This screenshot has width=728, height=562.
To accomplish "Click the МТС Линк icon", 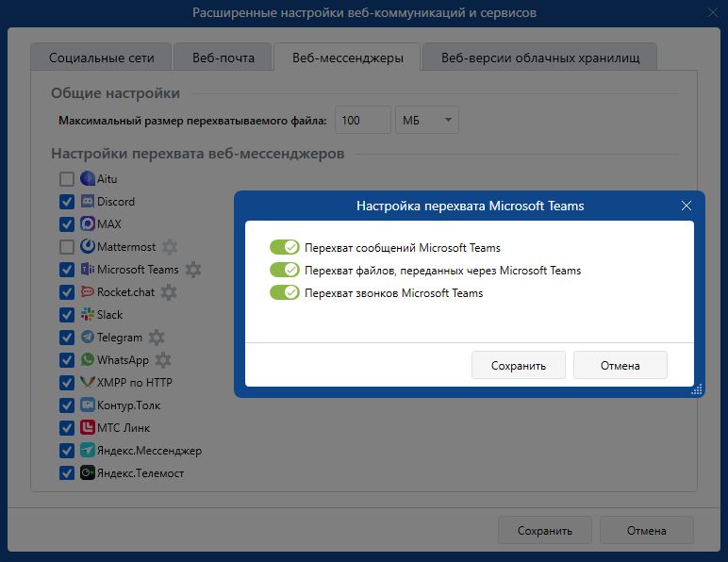I will (88, 428).
